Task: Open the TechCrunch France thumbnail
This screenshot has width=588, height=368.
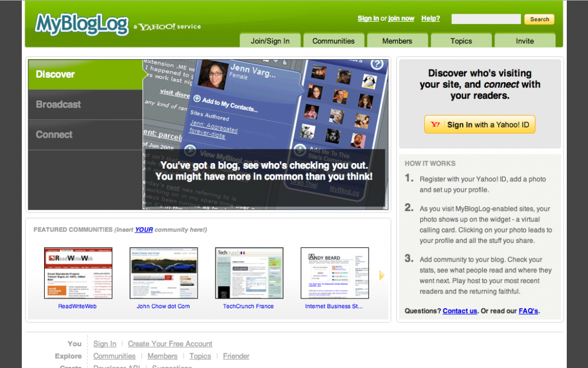Action: 249,273
